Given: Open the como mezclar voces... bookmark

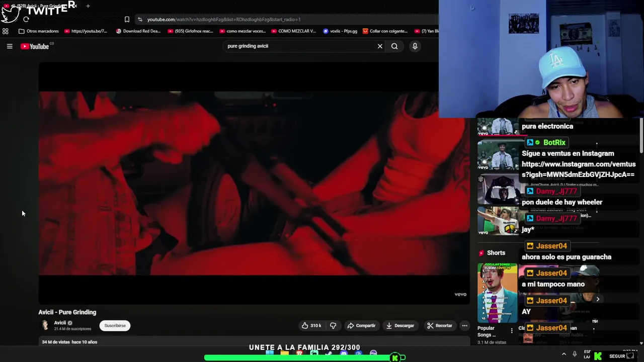Looking at the screenshot, I should pos(243,31).
